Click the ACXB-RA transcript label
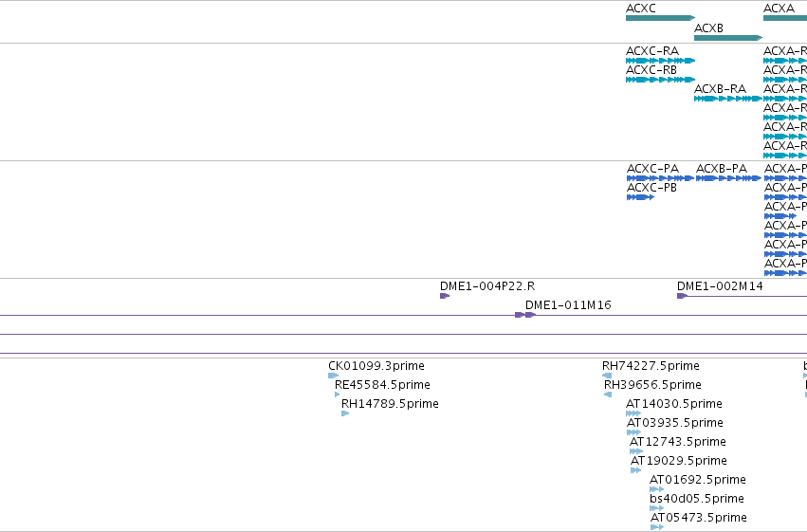Screen dimensions: 807x532 (x=720, y=89)
